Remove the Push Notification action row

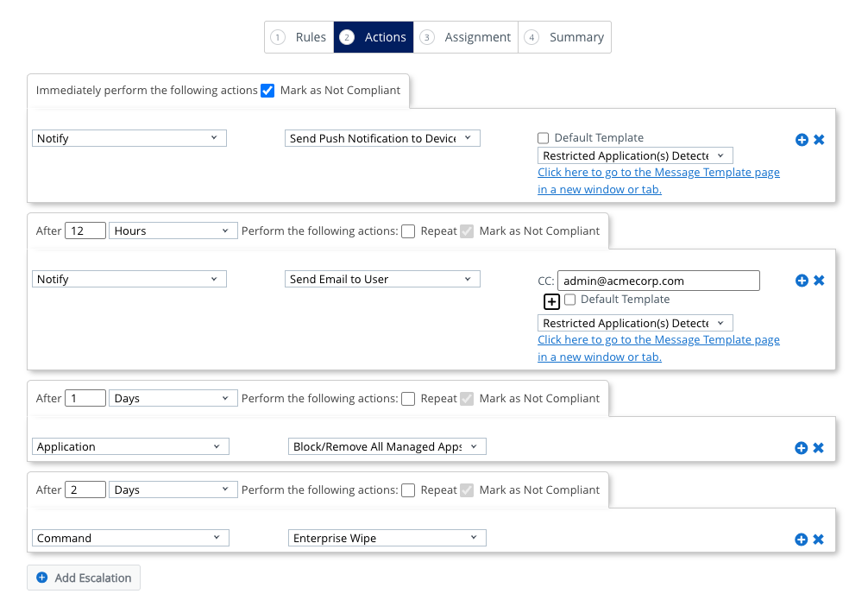pyautogui.click(x=819, y=139)
